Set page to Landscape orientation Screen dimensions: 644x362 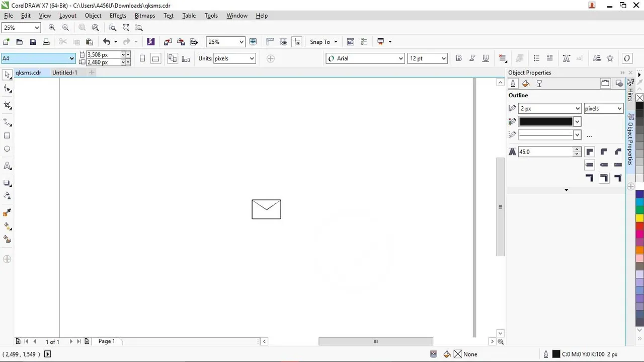[155, 58]
